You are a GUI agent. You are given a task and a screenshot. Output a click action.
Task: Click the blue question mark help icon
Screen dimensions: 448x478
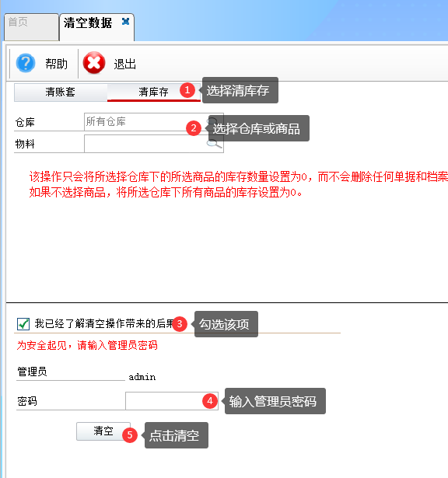[26, 63]
